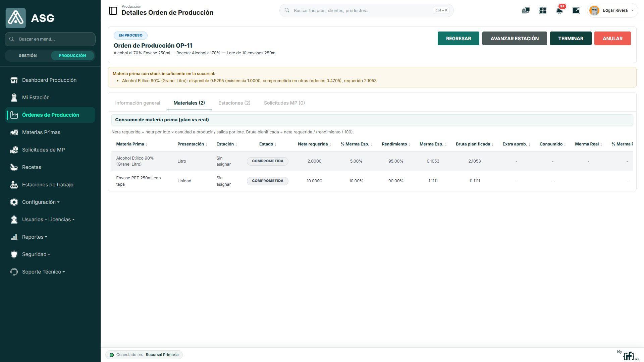The image size is (644, 362).
Task: Click the Soporte Técnico headset icon
Action: [x=14, y=272]
